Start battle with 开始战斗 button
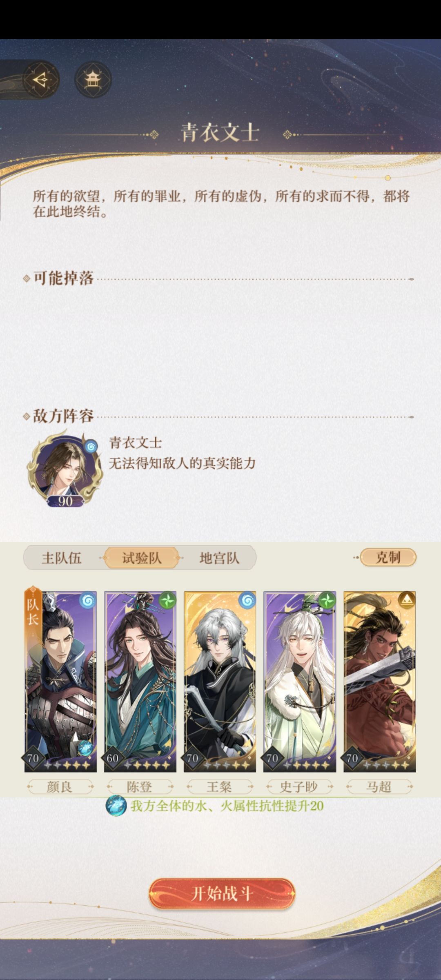Viewport: 441px width, 980px height. (x=221, y=894)
